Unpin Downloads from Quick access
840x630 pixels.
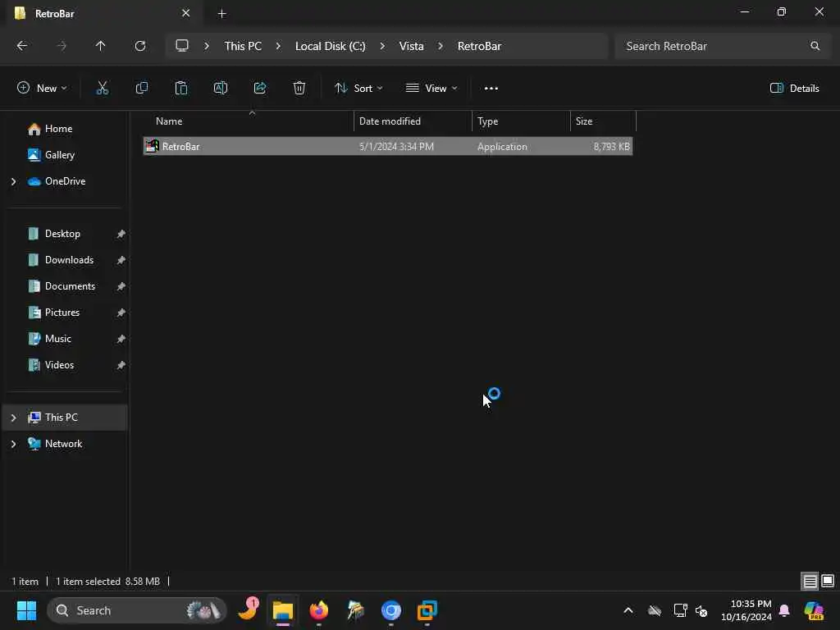coord(121,260)
